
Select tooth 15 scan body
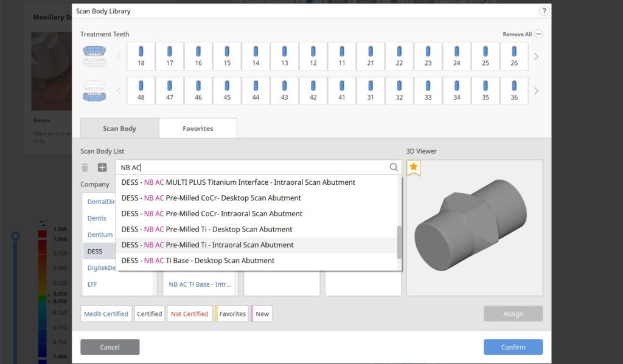(227, 57)
